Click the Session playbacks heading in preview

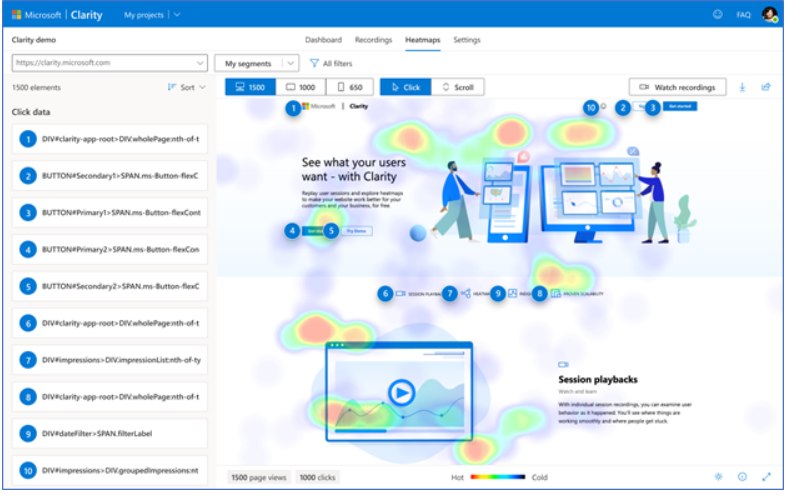[597, 379]
